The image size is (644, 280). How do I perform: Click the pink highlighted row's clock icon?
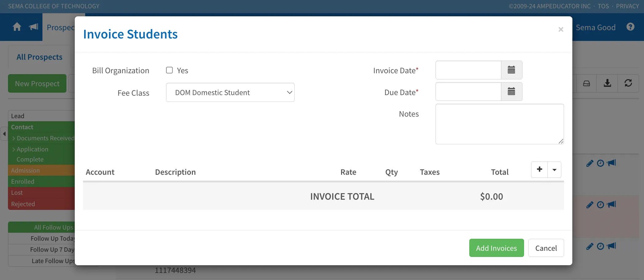(x=600, y=205)
